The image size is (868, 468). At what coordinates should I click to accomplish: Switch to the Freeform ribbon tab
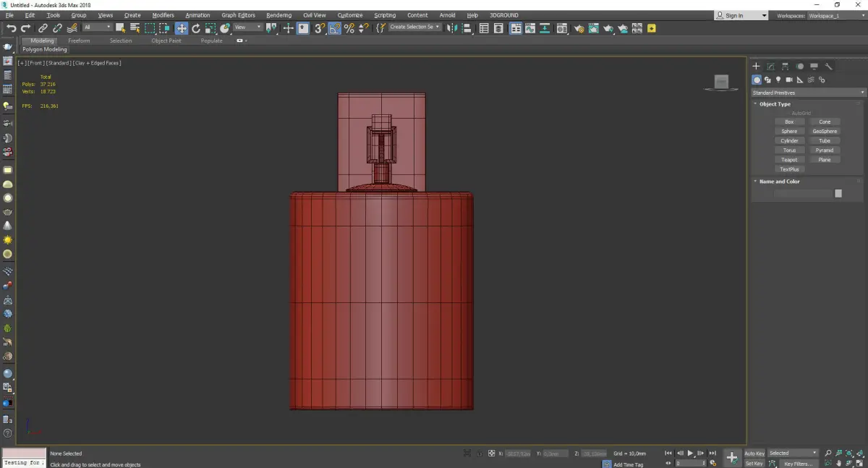click(x=79, y=41)
